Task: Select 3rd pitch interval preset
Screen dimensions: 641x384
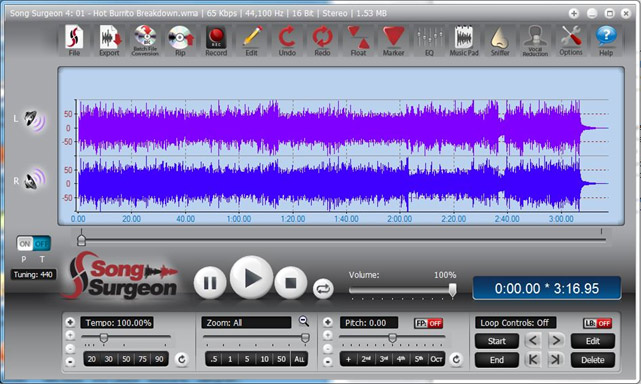Action: point(383,359)
